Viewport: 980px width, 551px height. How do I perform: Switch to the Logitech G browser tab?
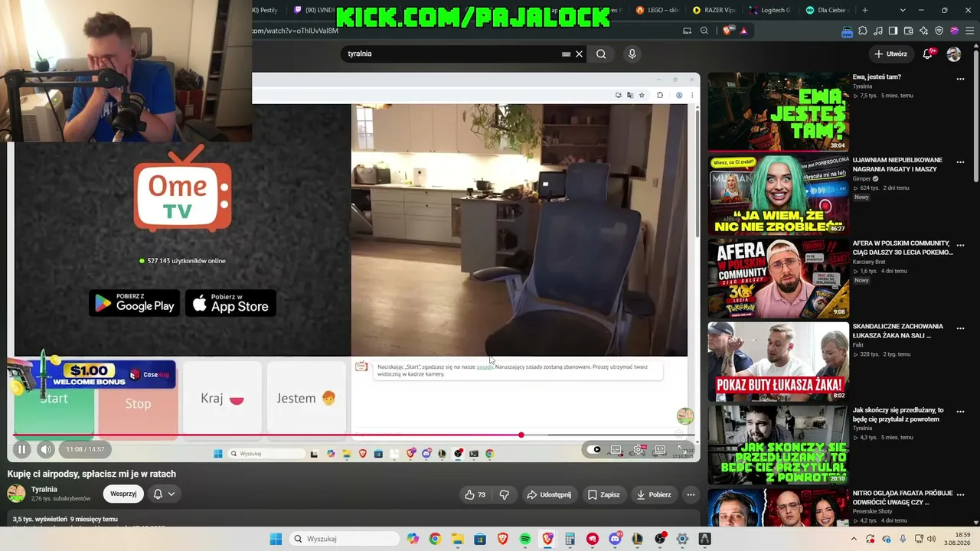click(x=771, y=10)
